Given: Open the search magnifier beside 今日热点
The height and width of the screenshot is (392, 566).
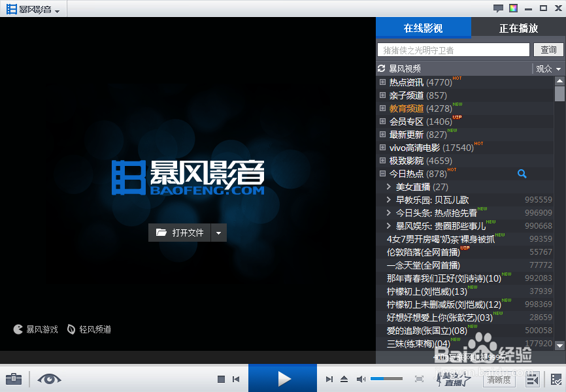Looking at the screenshot, I should 522,173.
